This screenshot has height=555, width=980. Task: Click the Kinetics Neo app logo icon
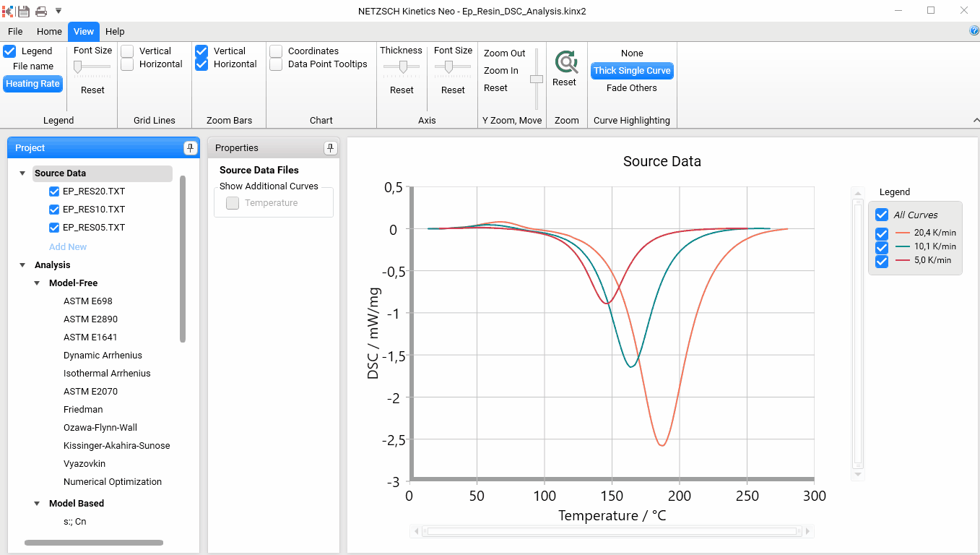click(8, 11)
